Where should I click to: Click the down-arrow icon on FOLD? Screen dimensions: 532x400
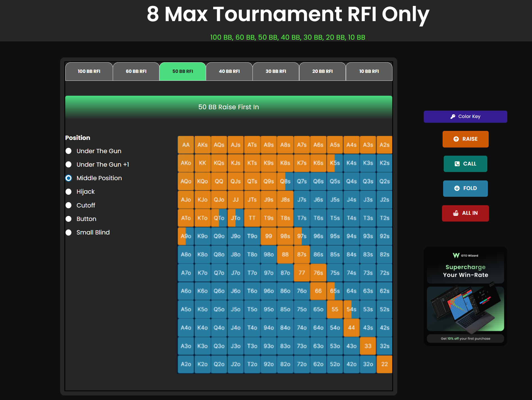[457, 188]
